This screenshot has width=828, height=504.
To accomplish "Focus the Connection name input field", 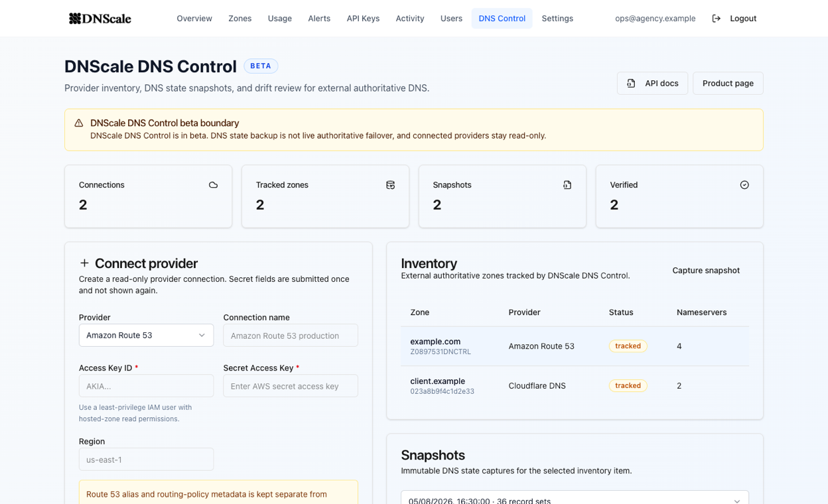I will point(291,336).
